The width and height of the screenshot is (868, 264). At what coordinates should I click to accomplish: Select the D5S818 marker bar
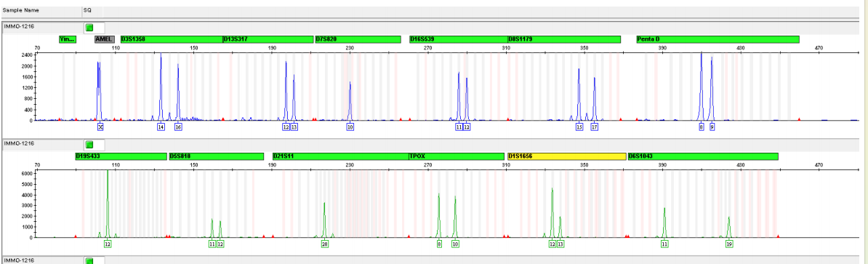[216, 156]
